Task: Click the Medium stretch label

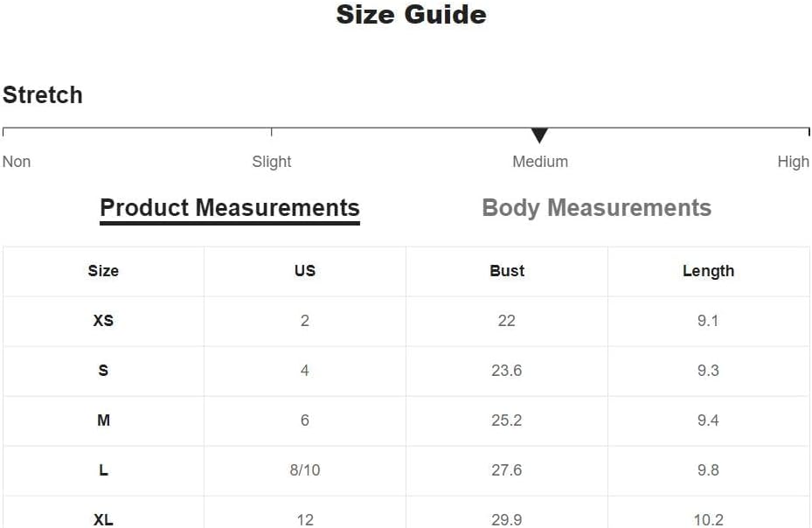Action: point(540,162)
